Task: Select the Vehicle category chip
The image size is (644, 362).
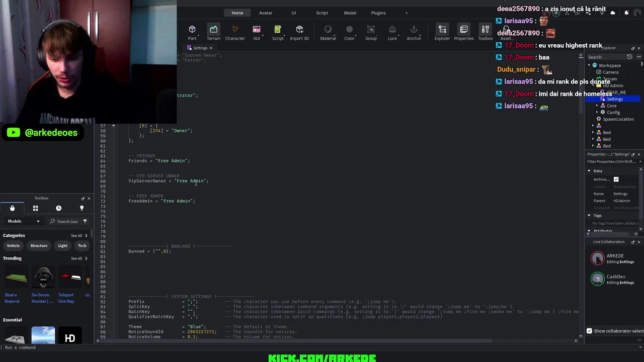Action: pyautogui.click(x=13, y=246)
